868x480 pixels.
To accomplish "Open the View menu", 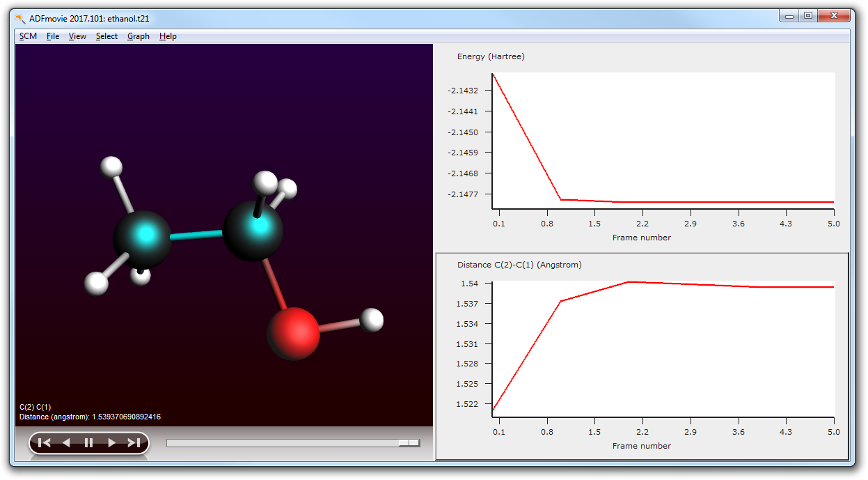I will (77, 36).
